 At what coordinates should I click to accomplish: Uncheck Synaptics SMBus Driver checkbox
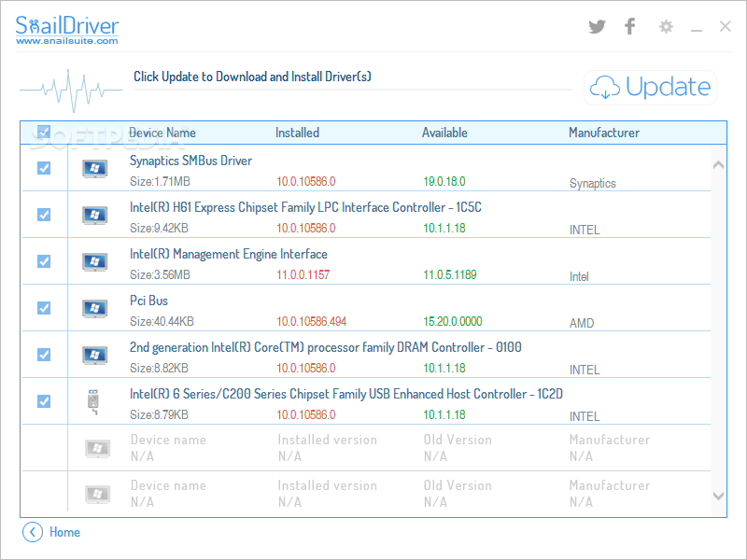[x=44, y=168]
